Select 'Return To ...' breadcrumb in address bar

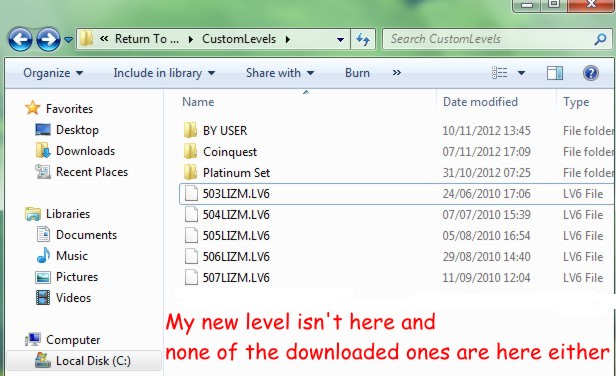click(x=147, y=39)
